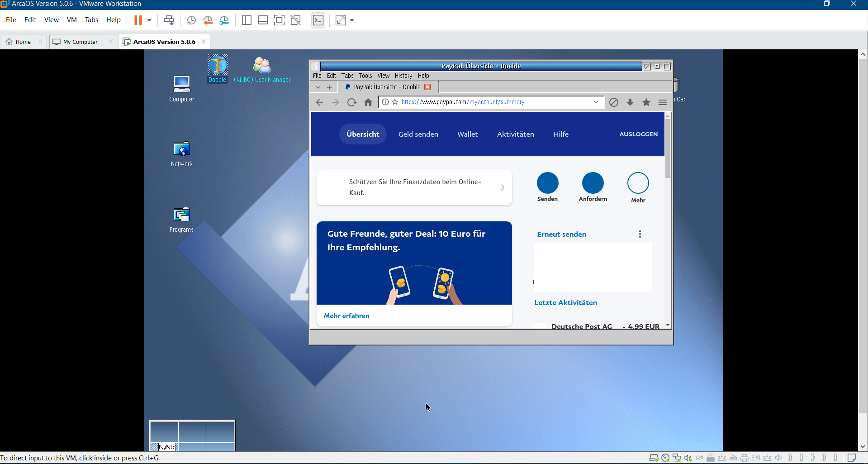Select PayPal Übersicht navigation tab
Viewport: 868px width, 464px height.
(363, 134)
